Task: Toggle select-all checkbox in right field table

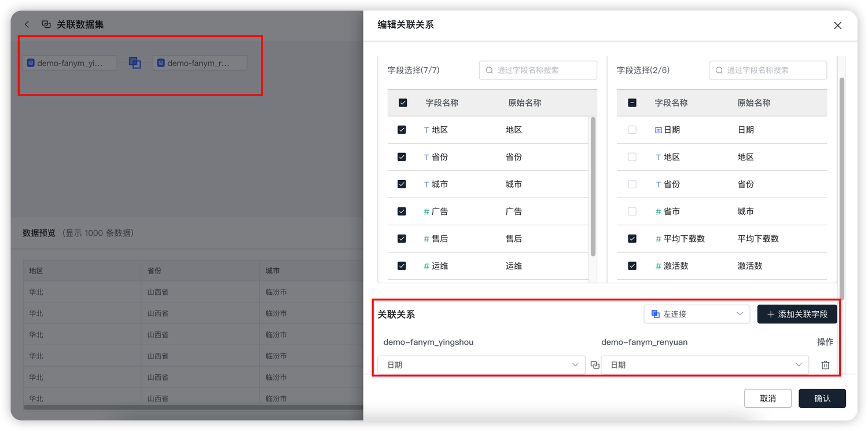Action: (632, 103)
